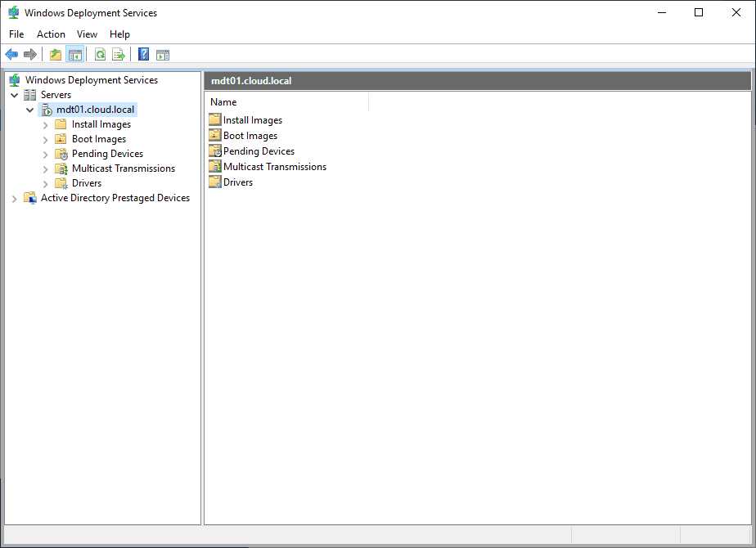Open the File menu
756x548 pixels.
coord(16,34)
